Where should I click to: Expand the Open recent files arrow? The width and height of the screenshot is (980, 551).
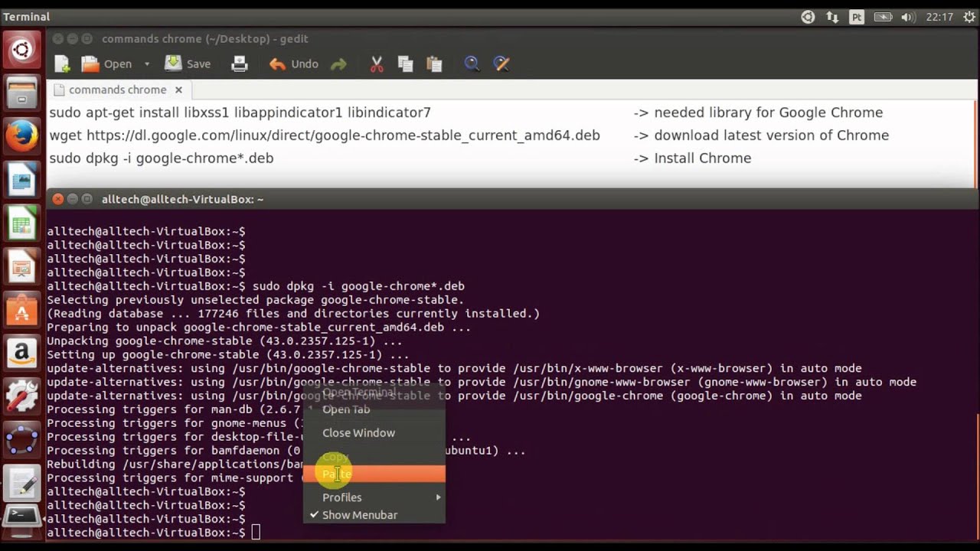pos(147,64)
